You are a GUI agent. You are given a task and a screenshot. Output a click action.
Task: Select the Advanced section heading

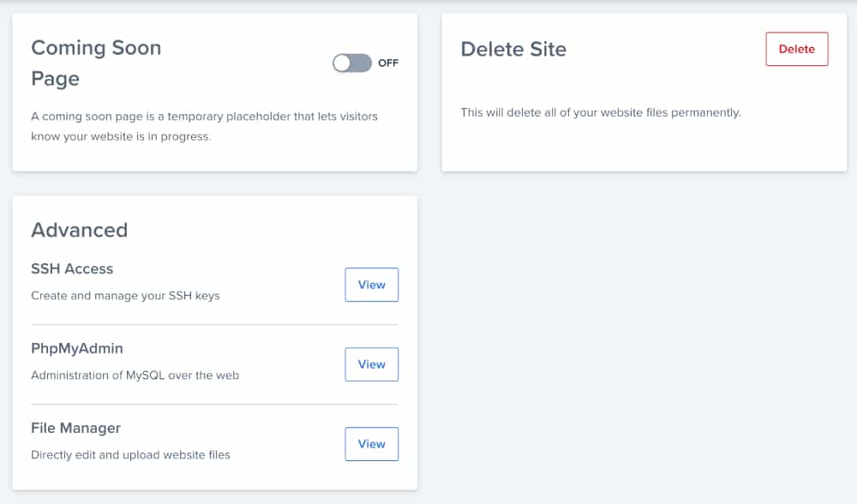tap(79, 230)
